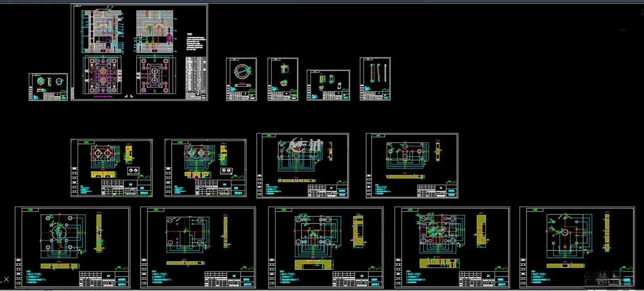Image resolution: width=644 pixels, height=291 pixels.
Task: Click the technical notes text beside assembly views
Action: tap(196, 42)
